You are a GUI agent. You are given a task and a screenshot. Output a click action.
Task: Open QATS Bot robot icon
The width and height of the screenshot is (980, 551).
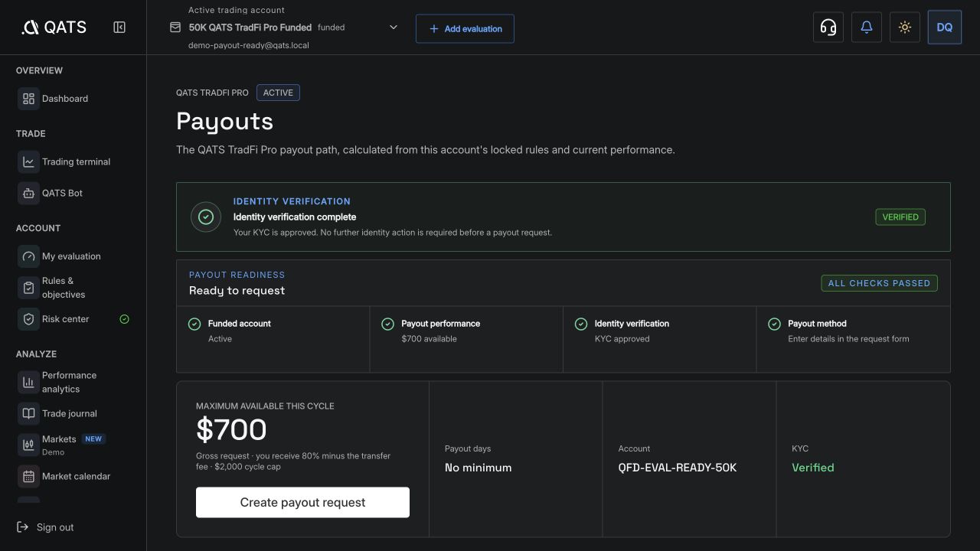click(x=28, y=193)
